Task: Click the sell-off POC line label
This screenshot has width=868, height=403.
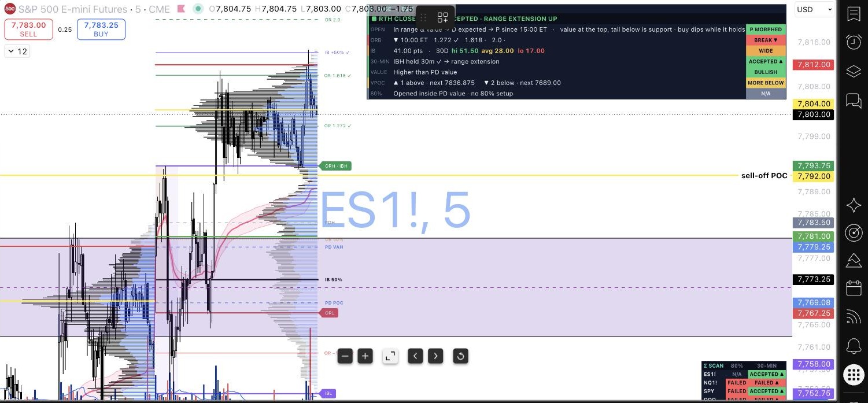Action: click(764, 176)
